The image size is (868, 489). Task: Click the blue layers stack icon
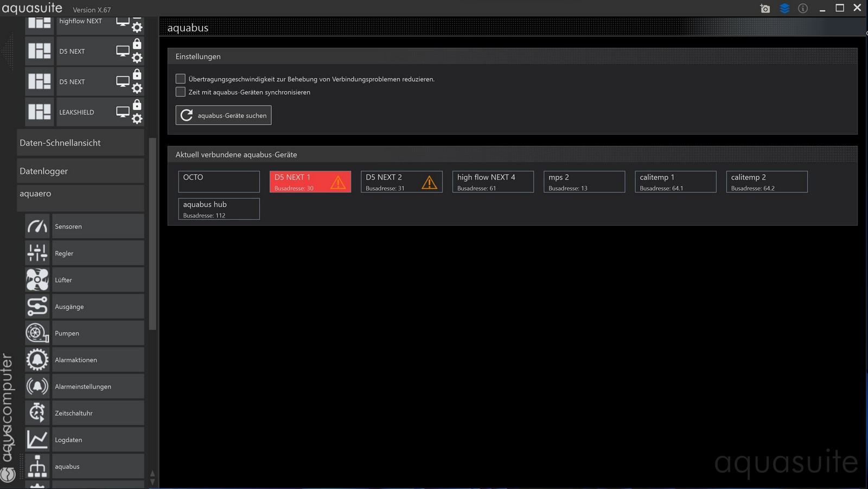[x=784, y=8]
